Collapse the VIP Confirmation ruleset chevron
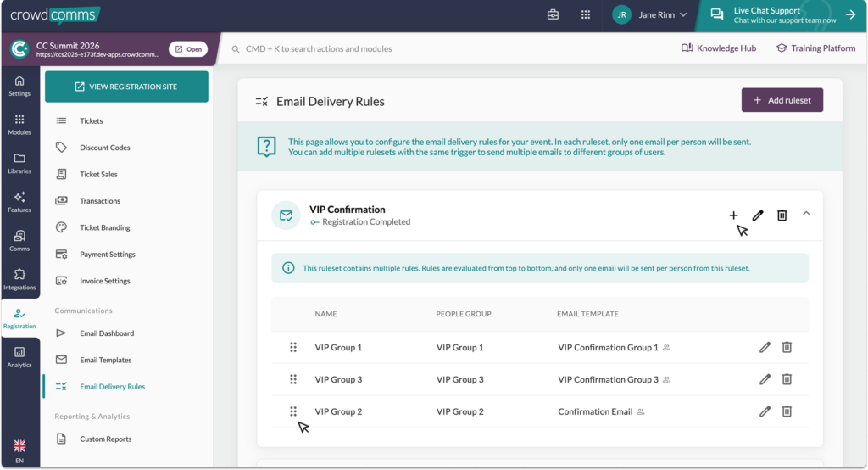This screenshot has height=470, width=868. click(806, 214)
